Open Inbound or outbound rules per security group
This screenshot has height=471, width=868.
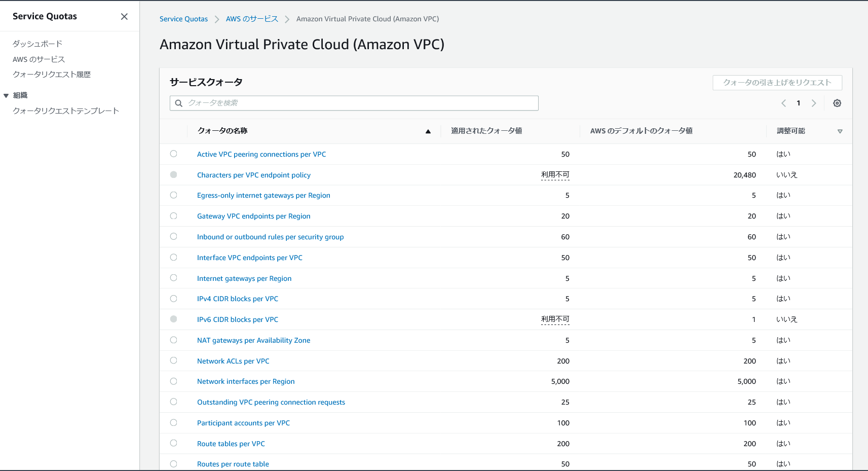(271, 237)
